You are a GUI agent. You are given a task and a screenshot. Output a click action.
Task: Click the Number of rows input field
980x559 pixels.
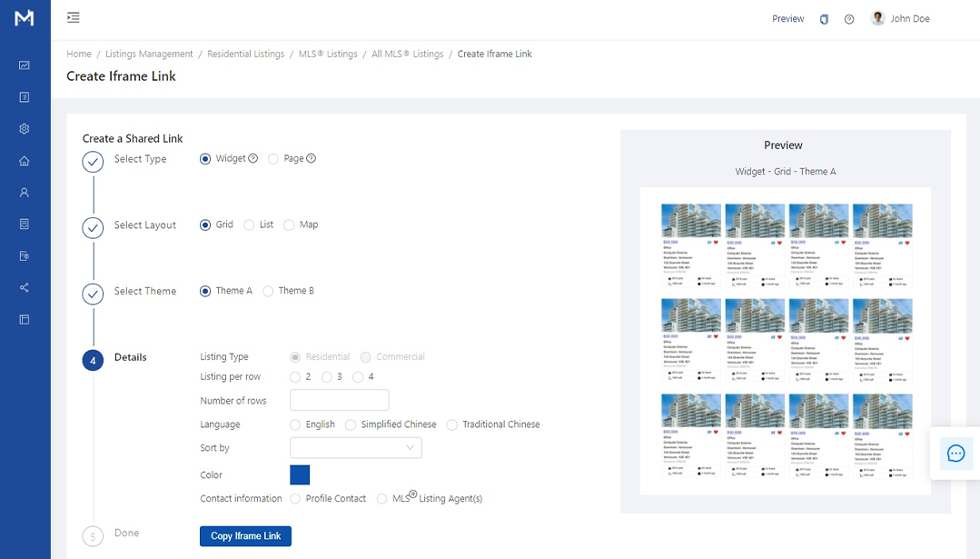[x=340, y=400]
